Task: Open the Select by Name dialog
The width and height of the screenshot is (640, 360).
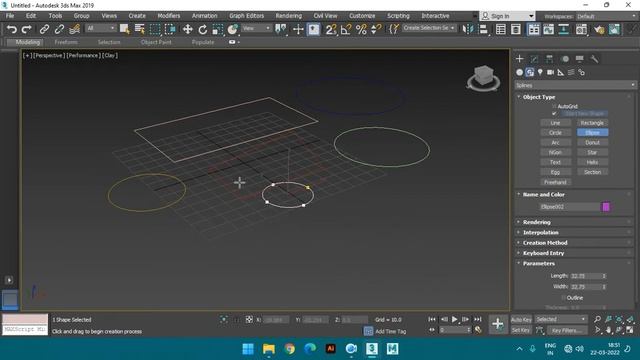Action: 140,29
